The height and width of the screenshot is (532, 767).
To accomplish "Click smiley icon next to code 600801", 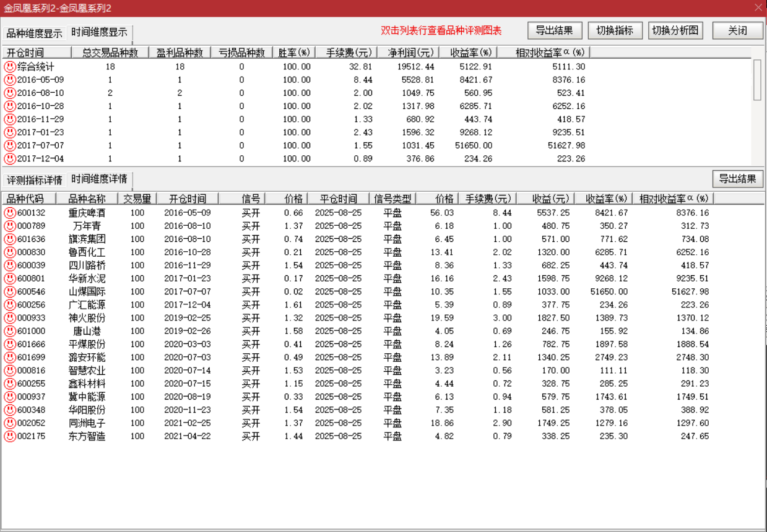I will click(10, 278).
